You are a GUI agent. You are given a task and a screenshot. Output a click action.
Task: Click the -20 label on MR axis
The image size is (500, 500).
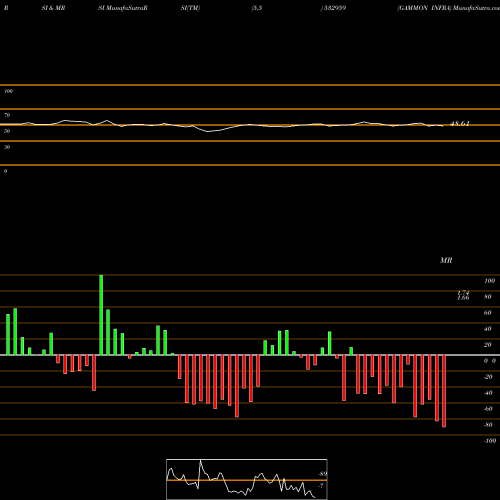[488, 377]
